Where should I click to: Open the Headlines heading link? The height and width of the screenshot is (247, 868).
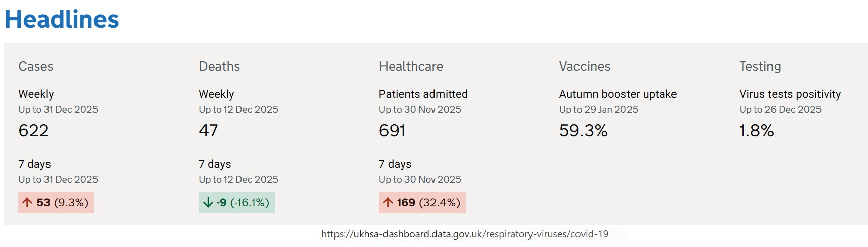click(62, 20)
